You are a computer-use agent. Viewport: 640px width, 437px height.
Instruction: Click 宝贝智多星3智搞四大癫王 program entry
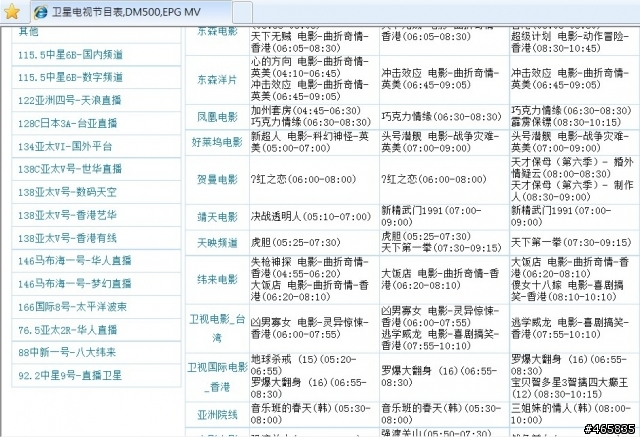[x=569, y=388]
